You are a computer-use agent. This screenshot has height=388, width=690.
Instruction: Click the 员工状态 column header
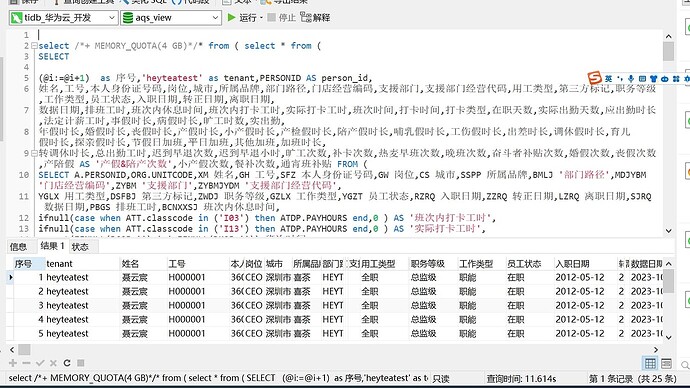point(530,264)
